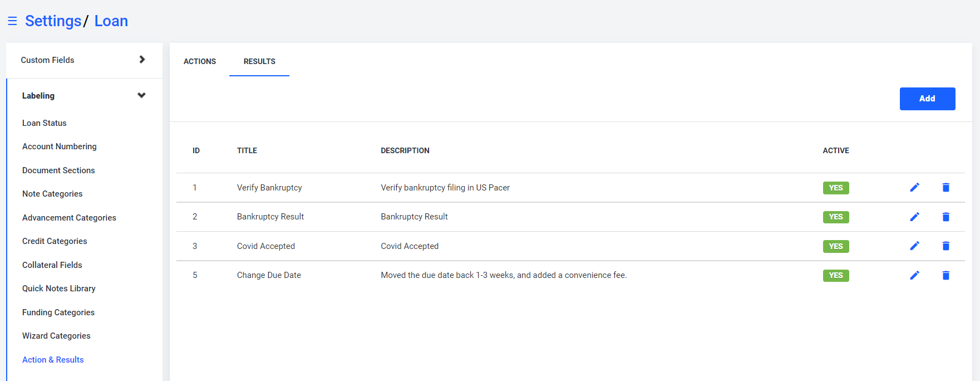Select the title 'Verify Bankruptcy'
The height and width of the screenshot is (381, 980).
tap(269, 188)
